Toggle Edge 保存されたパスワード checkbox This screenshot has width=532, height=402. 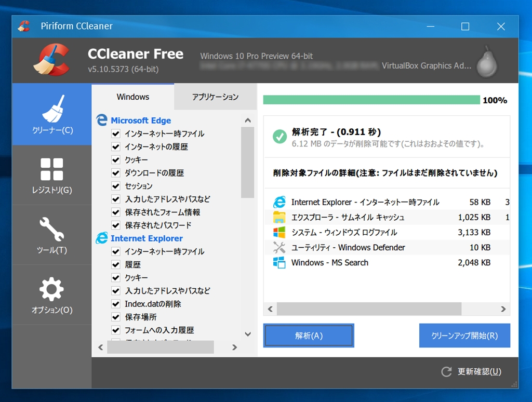pyautogui.click(x=116, y=225)
